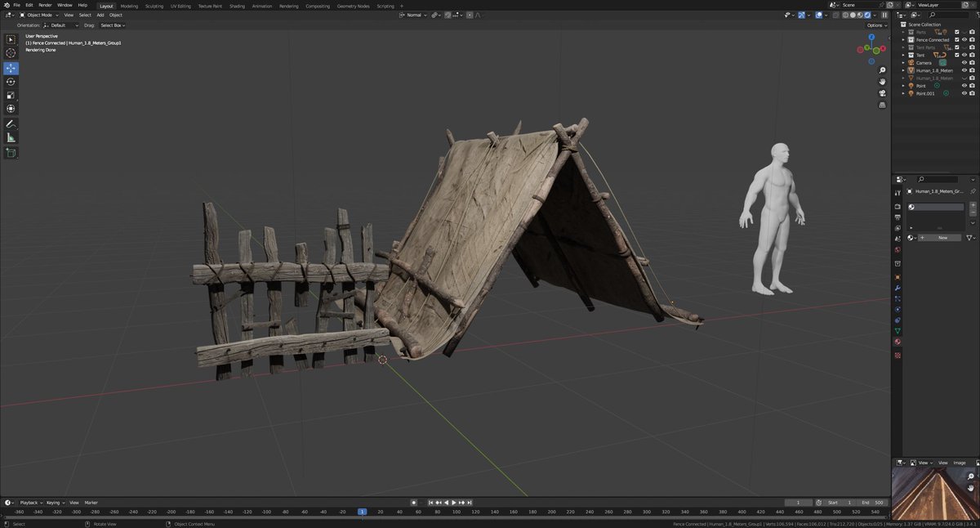Open the timeline Playback popover
Image resolution: width=980 pixels, height=528 pixels.
(x=30, y=503)
